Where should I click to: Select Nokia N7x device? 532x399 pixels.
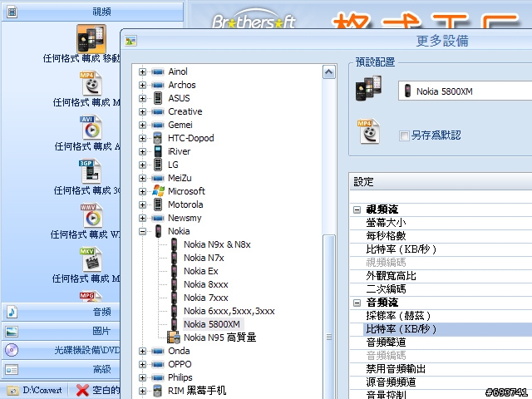pos(204,258)
